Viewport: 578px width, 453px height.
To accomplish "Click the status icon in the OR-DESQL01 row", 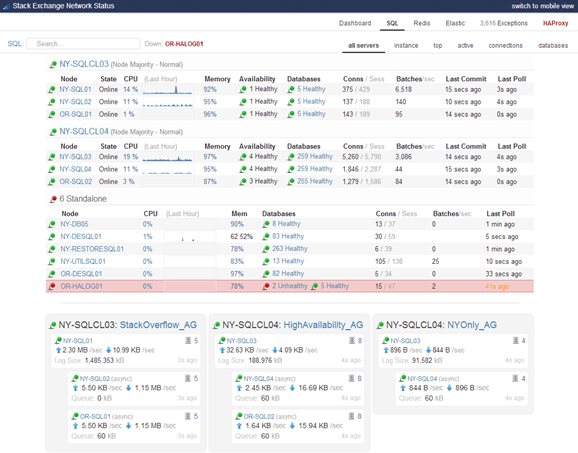I will (x=52, y=274).
